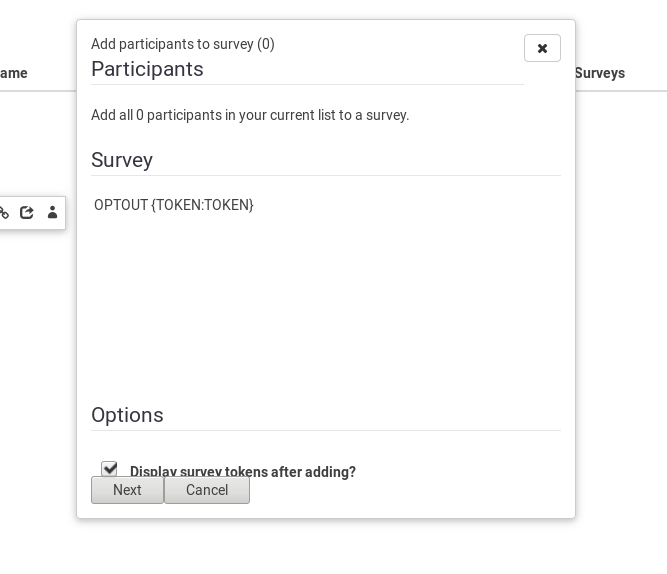Image resolution: width=667 pixels, height=574 pixels.
Task: Click the Participants heading
Action: (x=147, y=69)
